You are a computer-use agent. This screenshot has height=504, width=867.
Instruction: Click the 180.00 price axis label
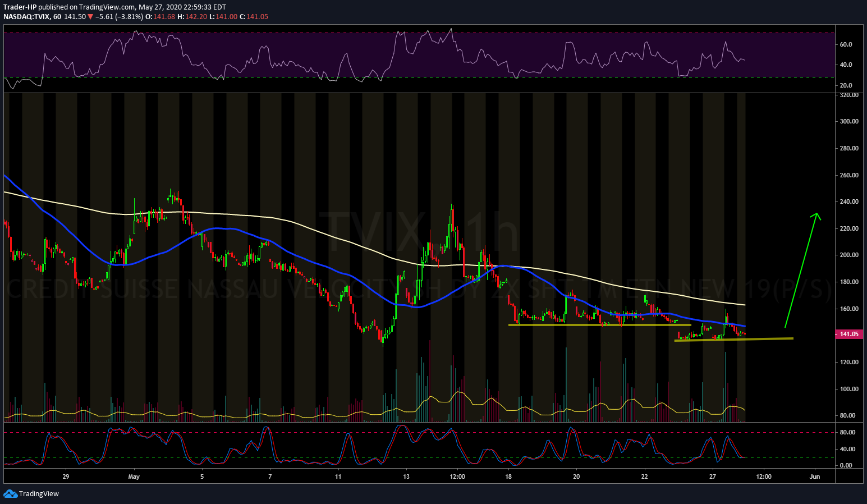(x=849, y=282)
